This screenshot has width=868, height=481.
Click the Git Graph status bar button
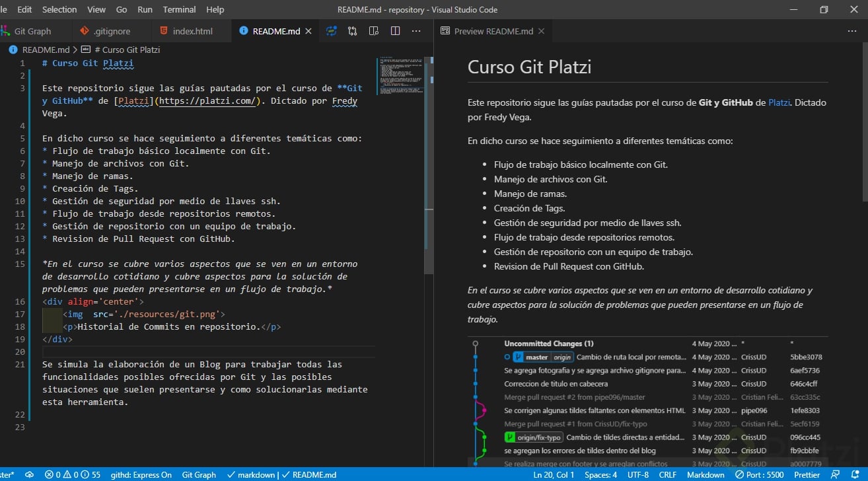199,474
